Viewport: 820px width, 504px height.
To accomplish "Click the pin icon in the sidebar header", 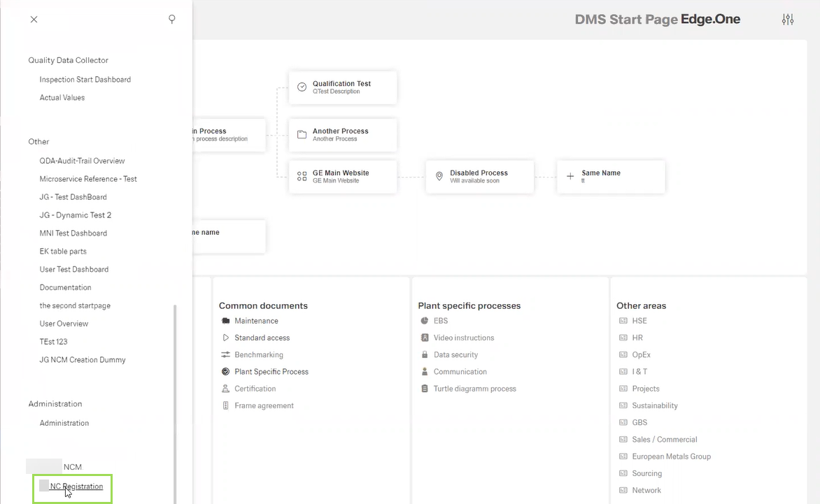I will click(x=172, y=20).
